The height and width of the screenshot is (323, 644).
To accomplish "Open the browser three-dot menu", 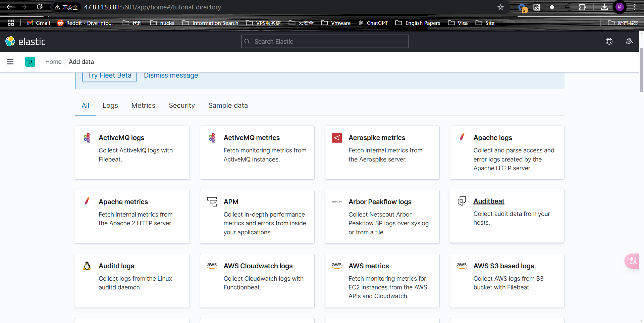I will click(635, 7).
